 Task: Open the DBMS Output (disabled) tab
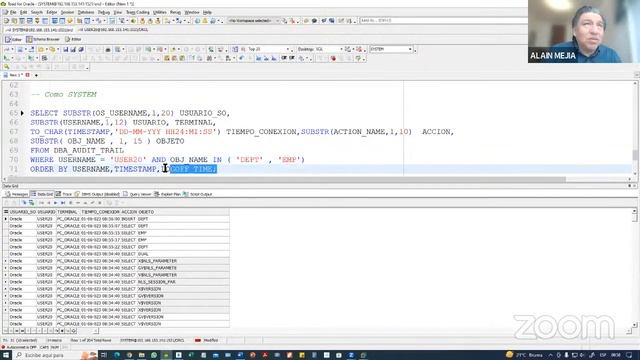pyautogui.click(x=97, y=194)
